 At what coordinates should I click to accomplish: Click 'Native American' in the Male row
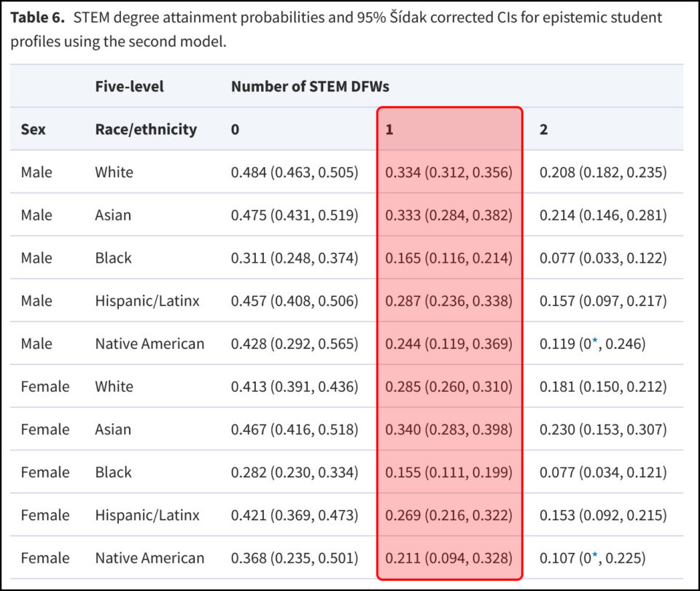150,344
